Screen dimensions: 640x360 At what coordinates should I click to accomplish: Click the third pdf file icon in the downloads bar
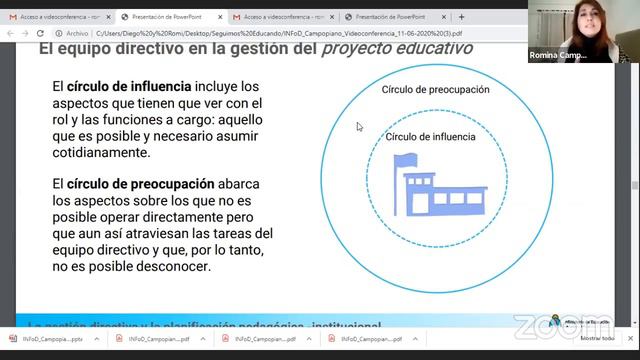(331, 338)
